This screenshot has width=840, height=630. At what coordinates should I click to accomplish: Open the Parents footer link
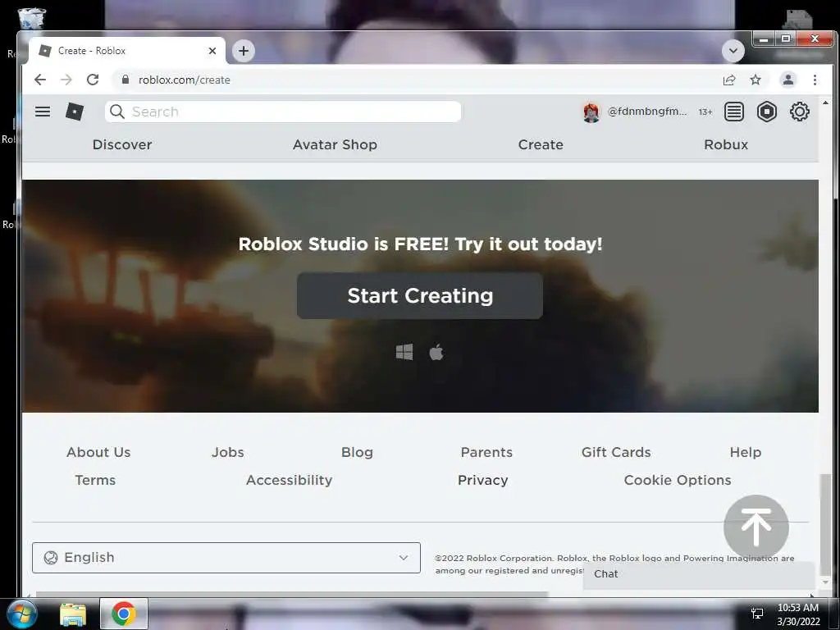point(486,452)
